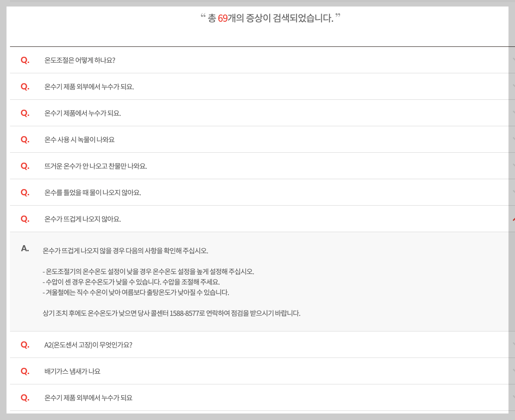Image resolution: width=515 pixels, height=420 pixels.
Task: Collapse the expanded 온수가 뜨겁게 나오지 않아요 answer
Action: (x=512, y=219)
